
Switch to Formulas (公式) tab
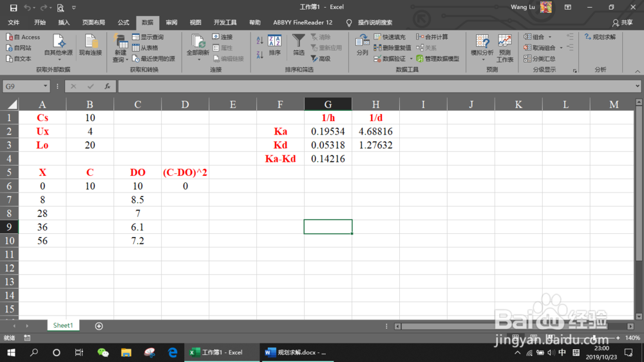tap(123, 23)
